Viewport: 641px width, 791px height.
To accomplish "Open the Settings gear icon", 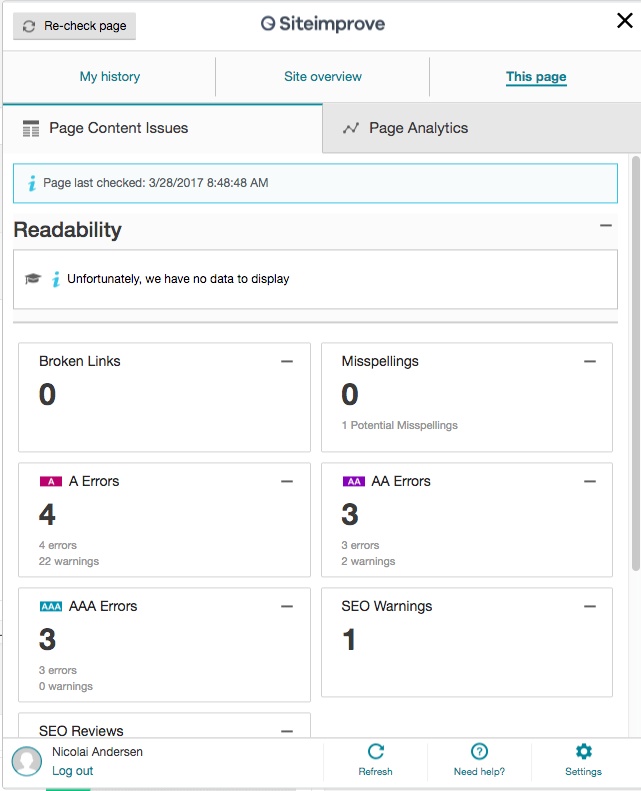I will 584,752.
